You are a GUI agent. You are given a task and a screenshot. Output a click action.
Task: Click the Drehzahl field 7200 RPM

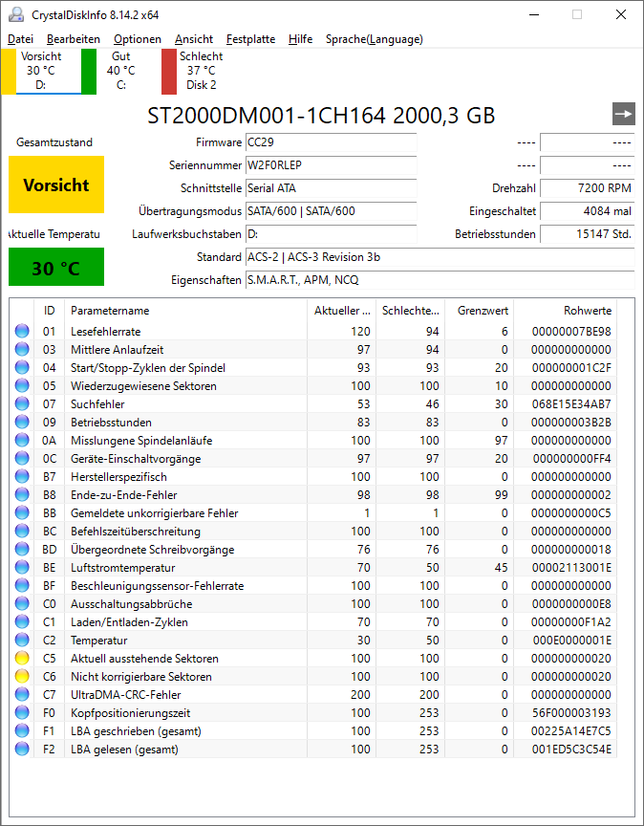click(x=588, y=188)
